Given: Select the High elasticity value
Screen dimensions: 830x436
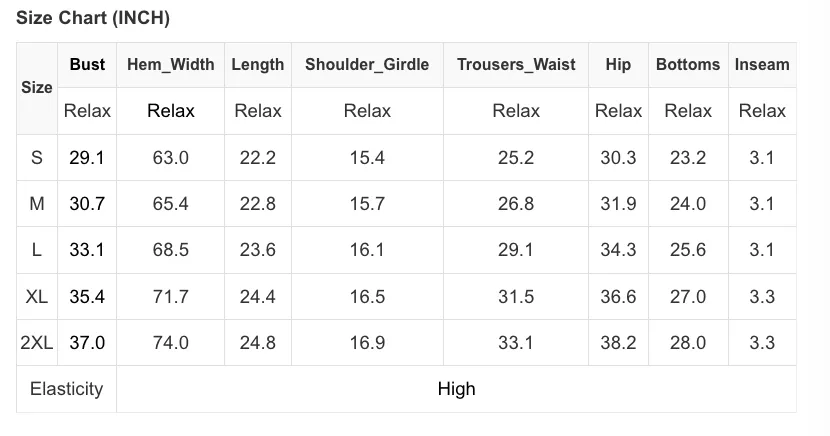Looking at the screenshot, I should pyautogui.click(x=456, y=389).
